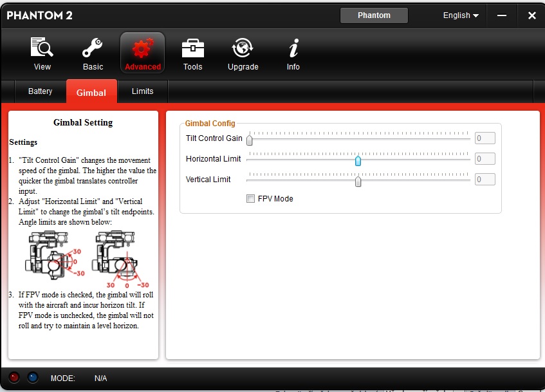Open the Tools toolbox icon
Image resolution: width=545 pixels, height=392 pixels.
click(192, 49)
